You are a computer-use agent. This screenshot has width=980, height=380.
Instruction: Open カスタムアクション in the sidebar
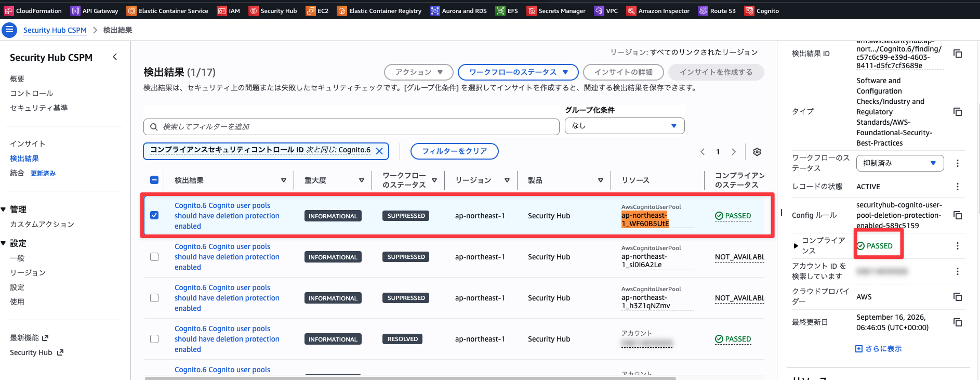tap(42, 225)
